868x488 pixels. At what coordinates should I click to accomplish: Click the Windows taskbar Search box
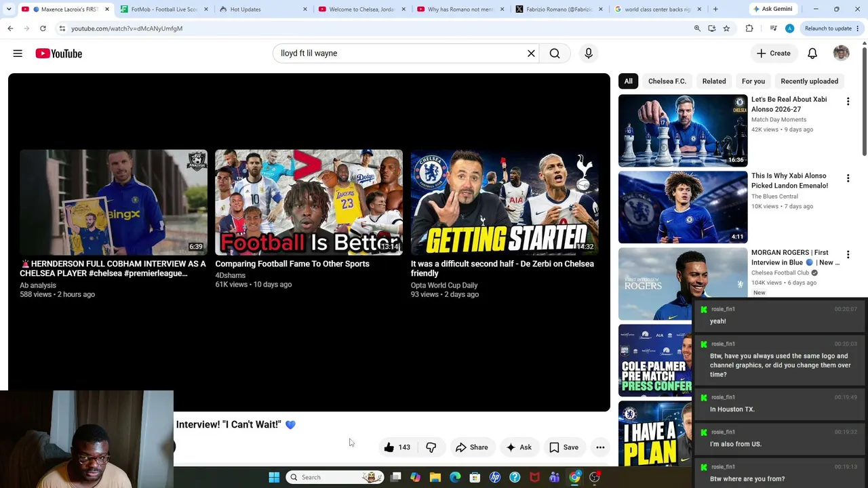click(x=335, y=477)
